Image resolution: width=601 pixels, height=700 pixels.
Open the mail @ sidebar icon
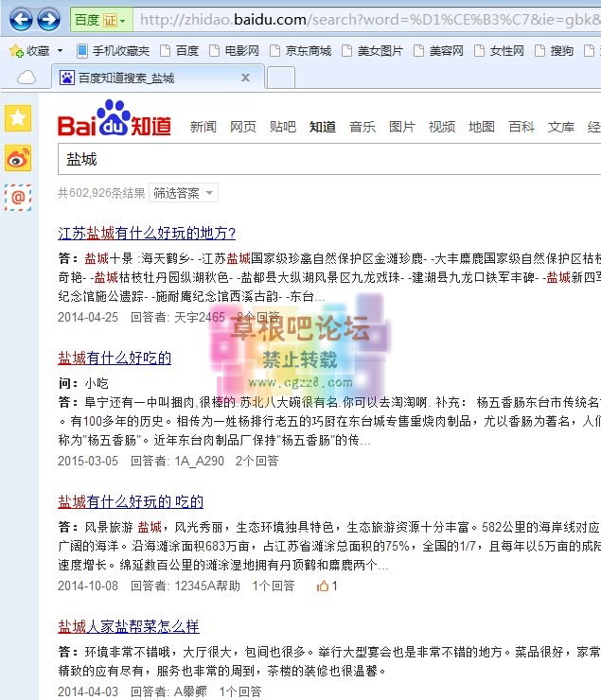[x=18, y=198]
